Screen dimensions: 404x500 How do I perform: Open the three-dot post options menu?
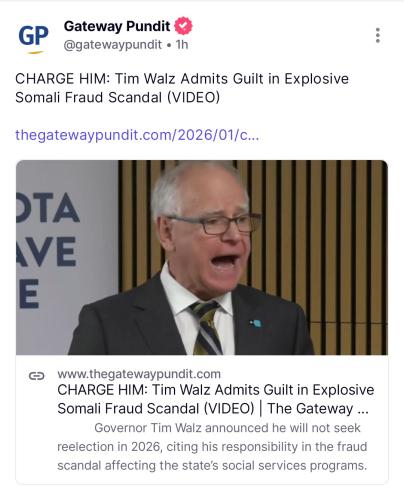click(378, 35)
